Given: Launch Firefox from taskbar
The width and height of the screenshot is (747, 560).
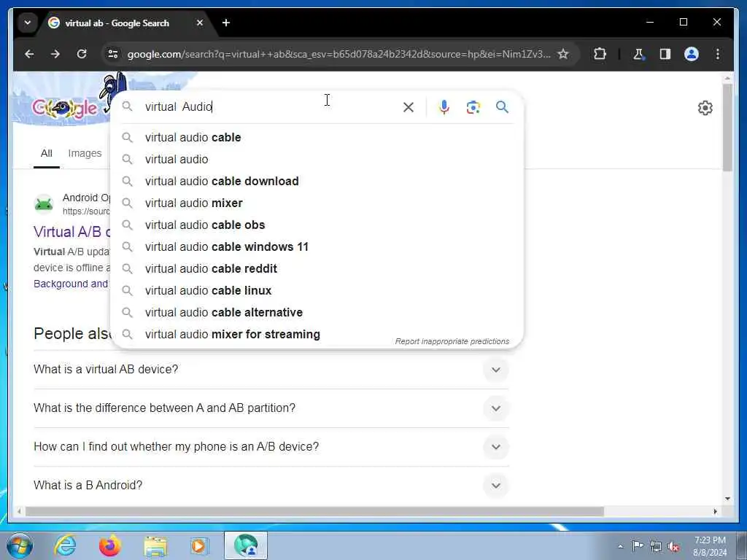Looking at the screenshot, I should 109,545.
